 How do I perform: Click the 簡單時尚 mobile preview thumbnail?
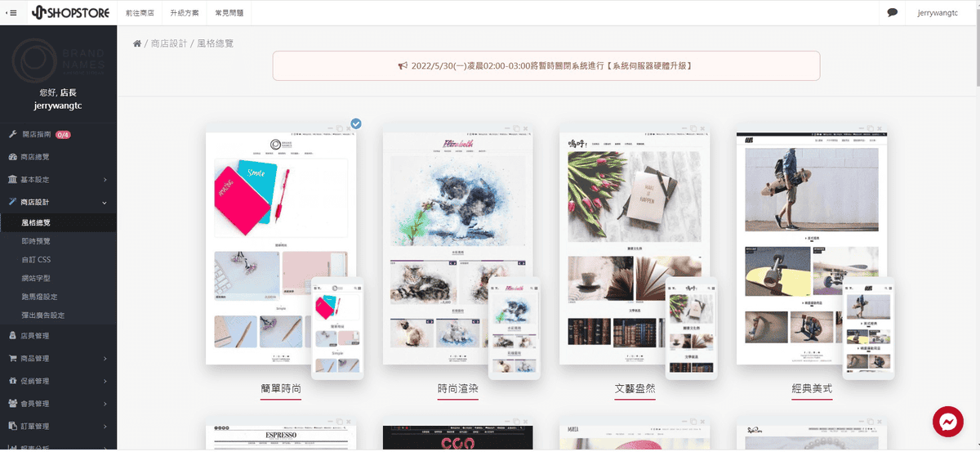pos(337,328)
